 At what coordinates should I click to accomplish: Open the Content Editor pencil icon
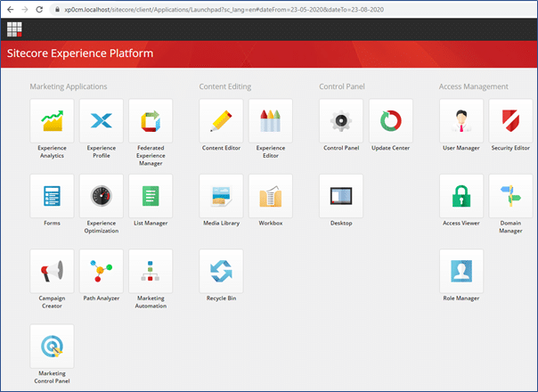tap(221, 121)
